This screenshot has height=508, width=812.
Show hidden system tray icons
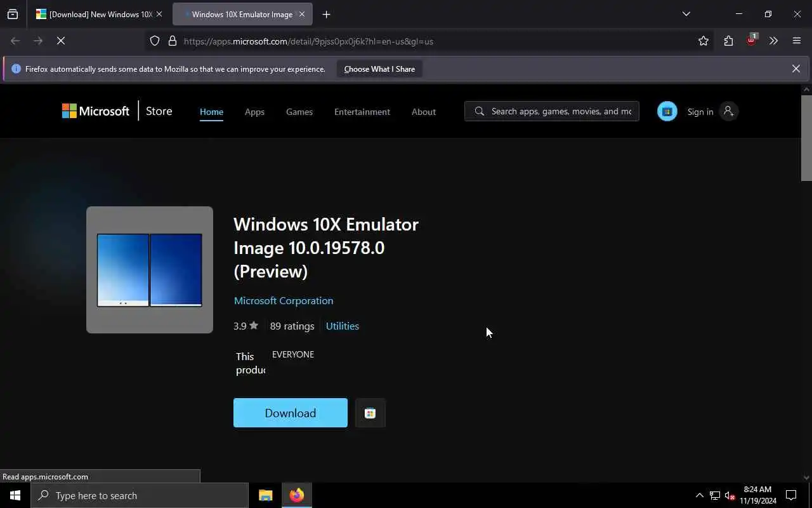pos(699,495)
